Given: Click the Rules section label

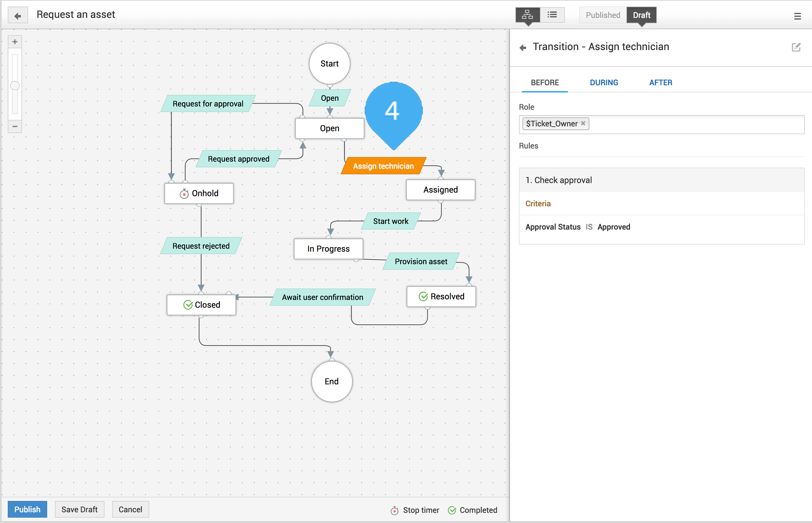Looking at the screenshot, I should [x=529, y=146].
